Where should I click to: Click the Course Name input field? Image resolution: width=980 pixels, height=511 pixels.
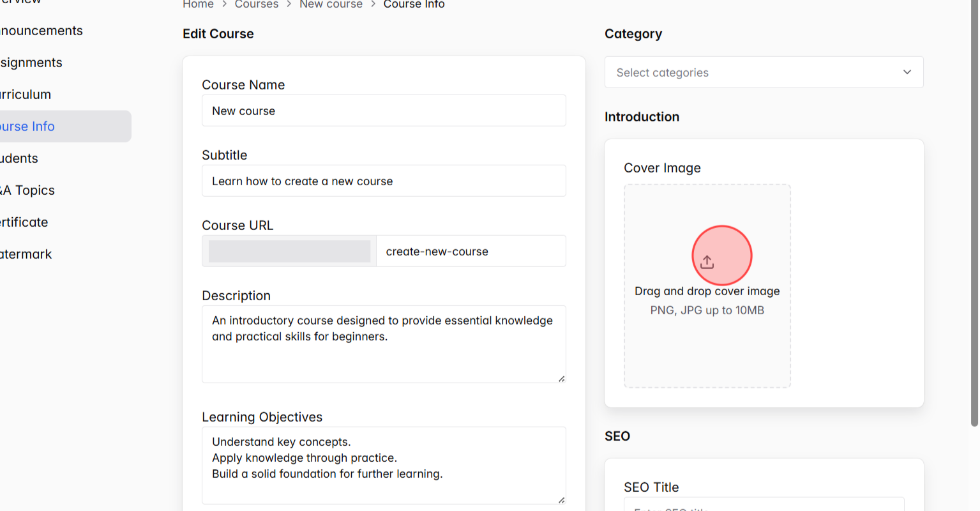pyautogui.click(x=383, y=111)
